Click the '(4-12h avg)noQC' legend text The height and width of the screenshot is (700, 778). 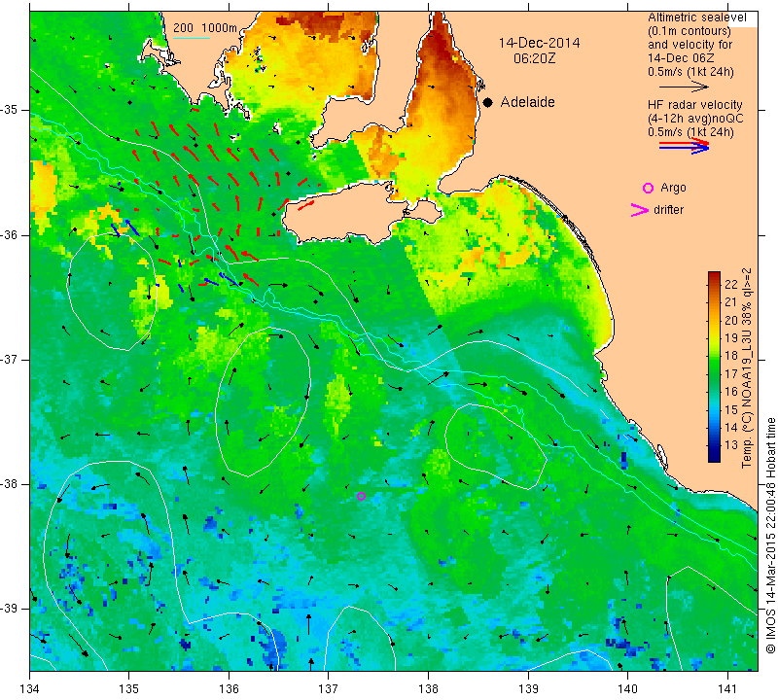[x=695, y=119]
